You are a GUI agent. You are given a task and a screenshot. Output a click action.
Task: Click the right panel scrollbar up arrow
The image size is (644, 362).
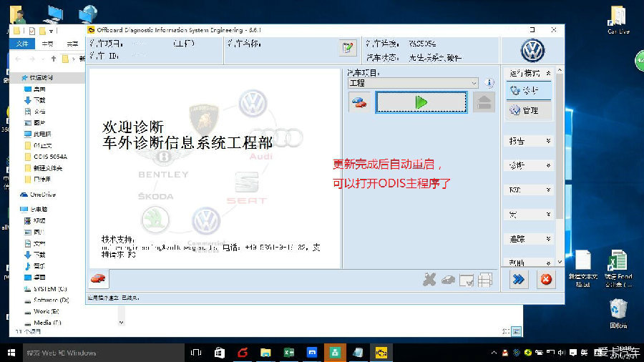[x=560, y=71]
